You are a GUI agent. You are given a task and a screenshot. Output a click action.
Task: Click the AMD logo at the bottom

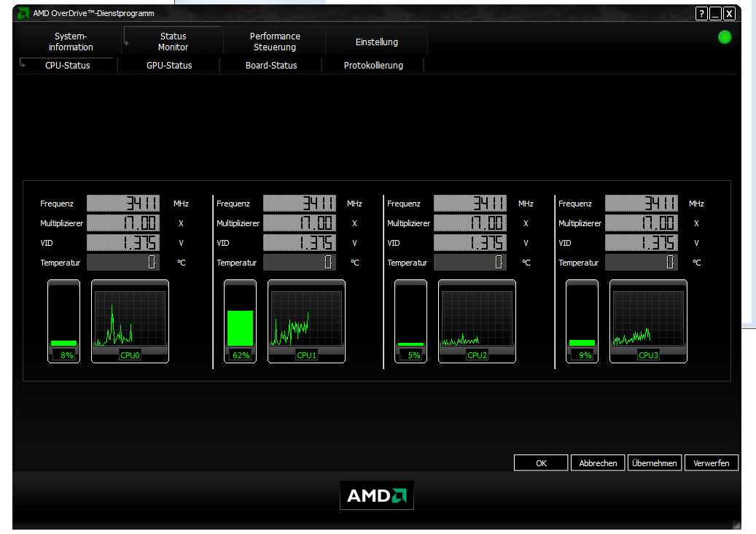click(377, 495)
